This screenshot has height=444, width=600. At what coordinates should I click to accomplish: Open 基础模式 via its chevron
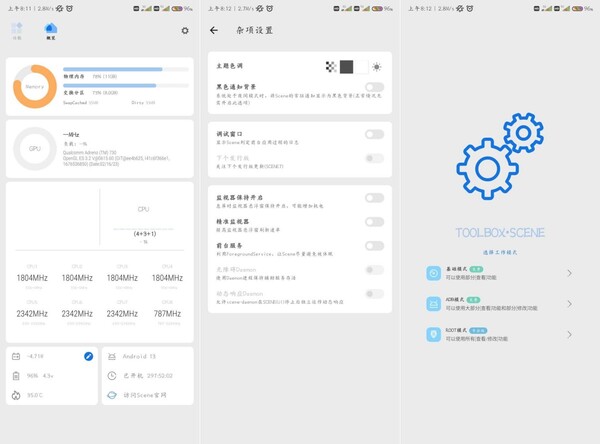tap(569, 273)
